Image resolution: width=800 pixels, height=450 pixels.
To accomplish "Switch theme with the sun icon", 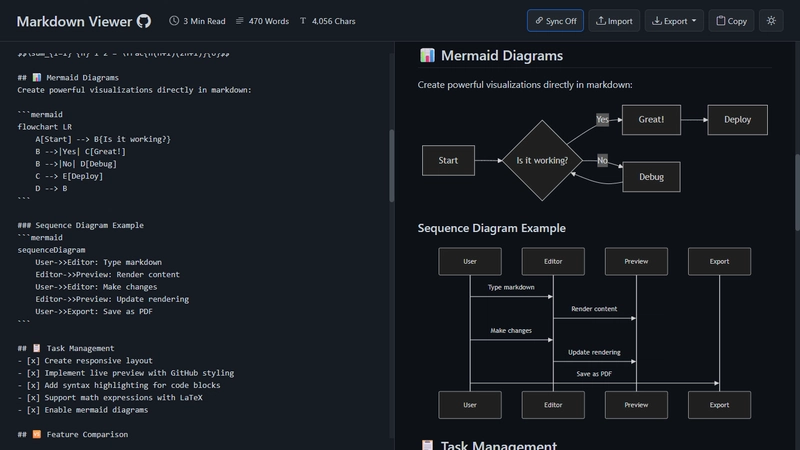I will (x=771, y=21).
